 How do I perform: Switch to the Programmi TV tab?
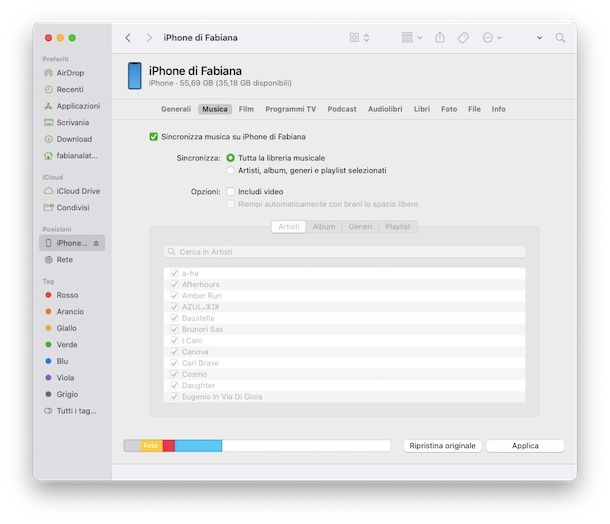click(x=291, y=109)
